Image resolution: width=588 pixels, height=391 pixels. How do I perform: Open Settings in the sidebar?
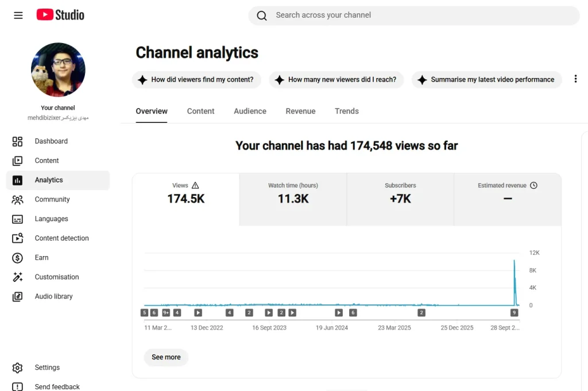[58, 368]
